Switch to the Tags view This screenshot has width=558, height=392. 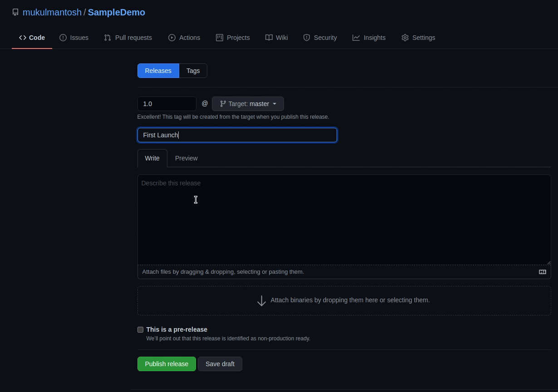[x=193, y=71]
